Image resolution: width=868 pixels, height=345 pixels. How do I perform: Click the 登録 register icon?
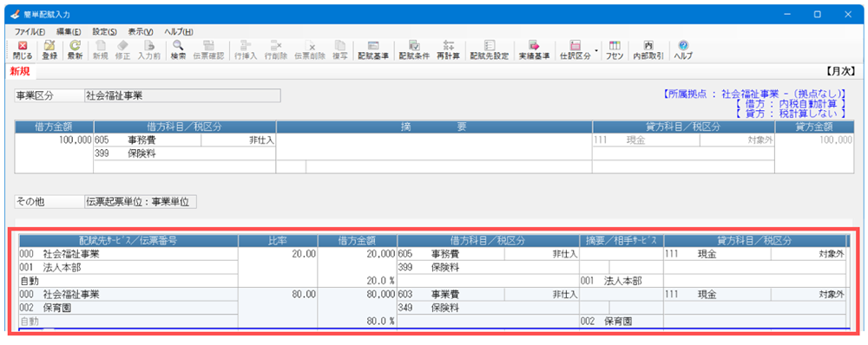click(49, 49)
